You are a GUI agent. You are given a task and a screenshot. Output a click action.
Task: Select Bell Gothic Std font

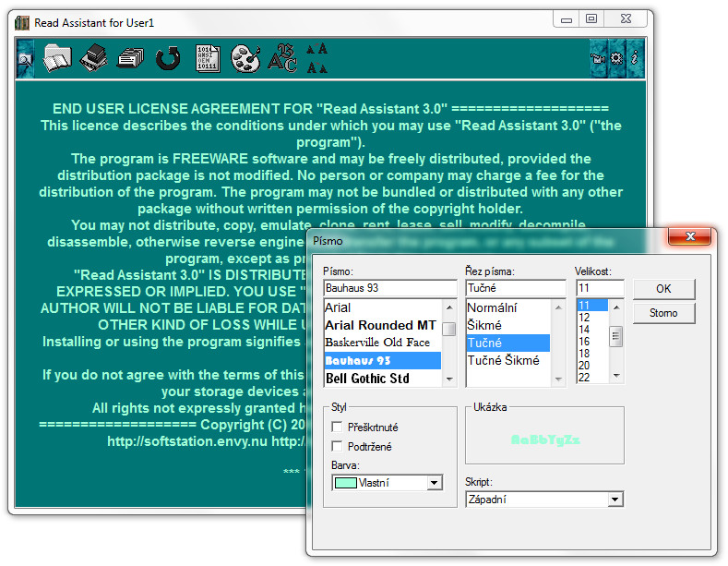point(382,379)
